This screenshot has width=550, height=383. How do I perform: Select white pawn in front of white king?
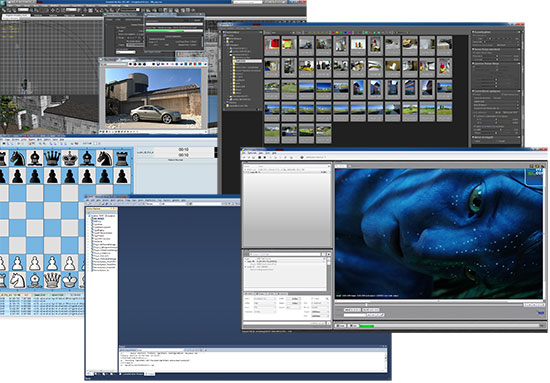pos(69,263)
